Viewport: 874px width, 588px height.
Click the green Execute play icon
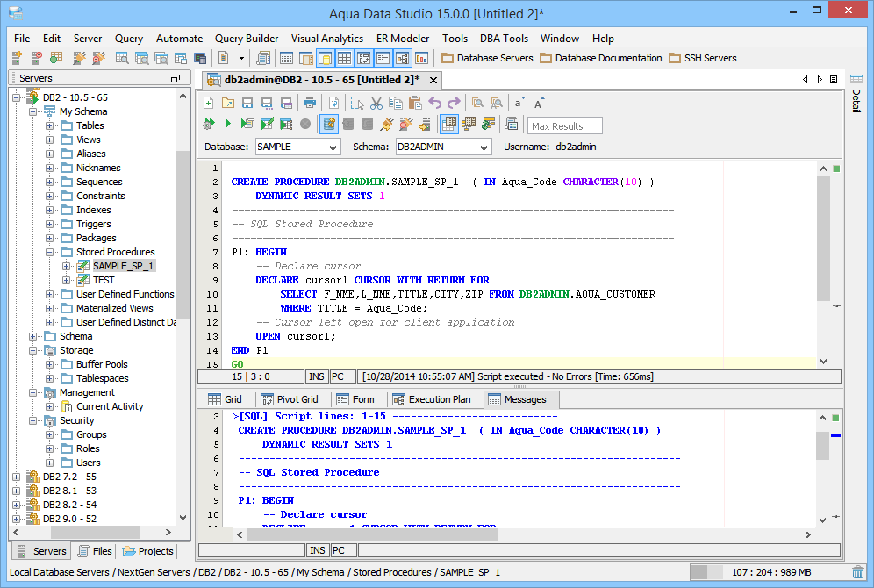coord(227,125)
